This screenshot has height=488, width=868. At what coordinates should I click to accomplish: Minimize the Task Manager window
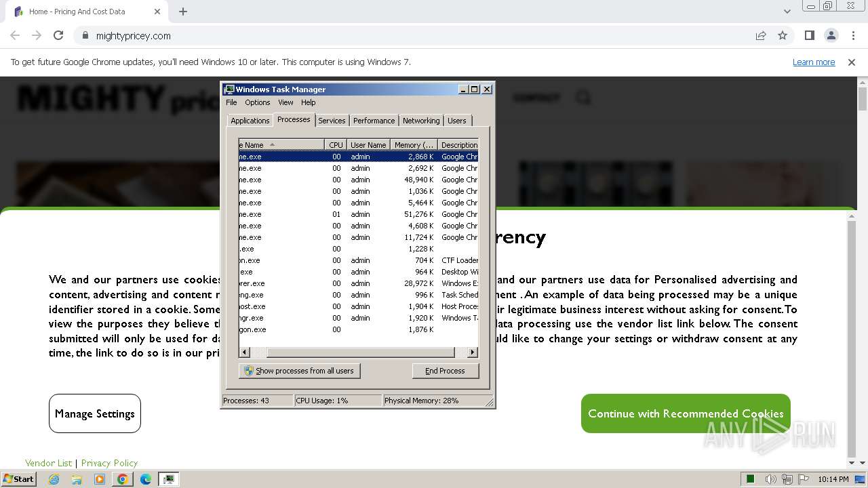[x=463, y=89]
